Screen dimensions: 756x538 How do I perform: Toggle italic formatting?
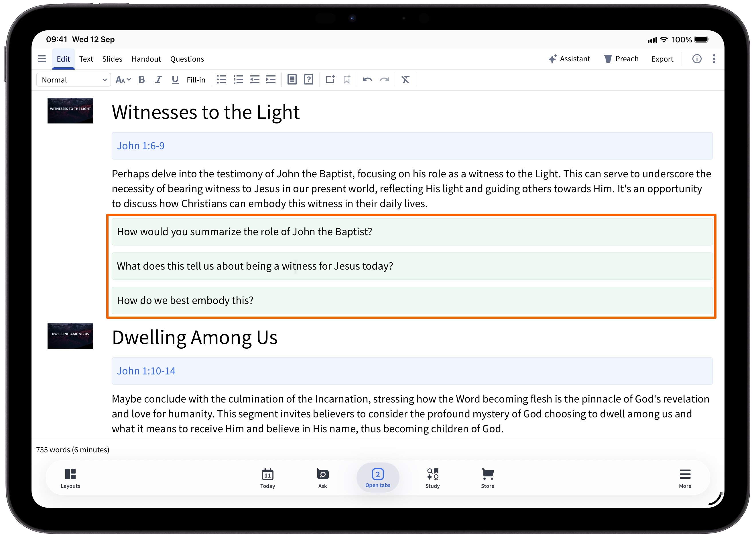tap(158, 80)
